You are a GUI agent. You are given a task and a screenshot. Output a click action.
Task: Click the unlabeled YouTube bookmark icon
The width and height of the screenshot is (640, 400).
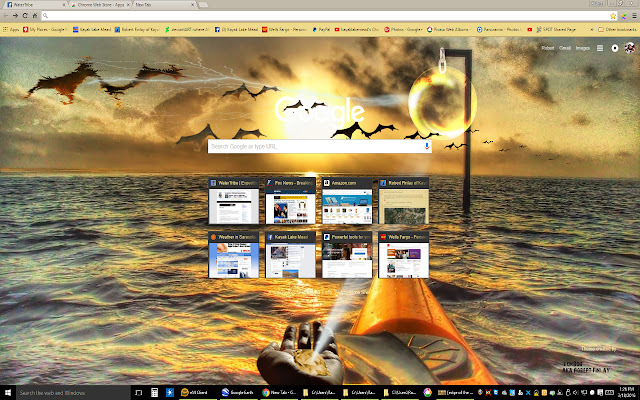click(x=530, y=29)
